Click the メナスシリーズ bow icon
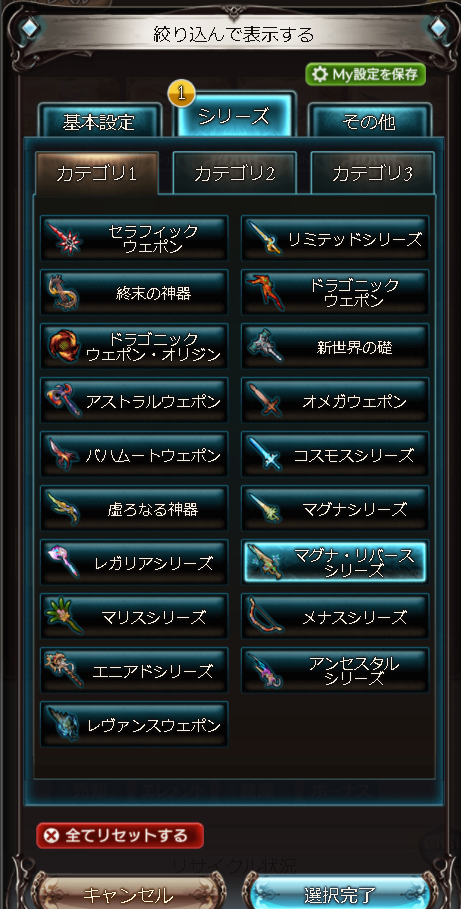This screenshot has width=461, height=909. (264, 616)
